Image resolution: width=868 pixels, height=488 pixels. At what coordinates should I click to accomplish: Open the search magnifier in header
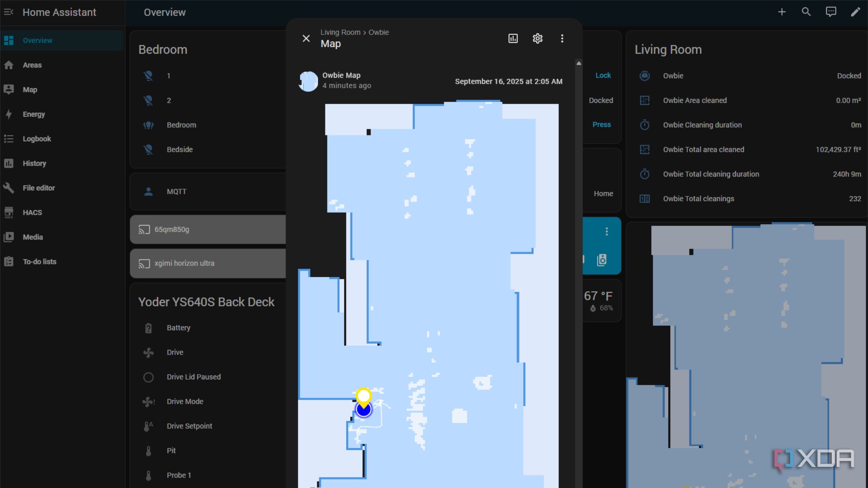pyautogui.click(x=806, y=12)
